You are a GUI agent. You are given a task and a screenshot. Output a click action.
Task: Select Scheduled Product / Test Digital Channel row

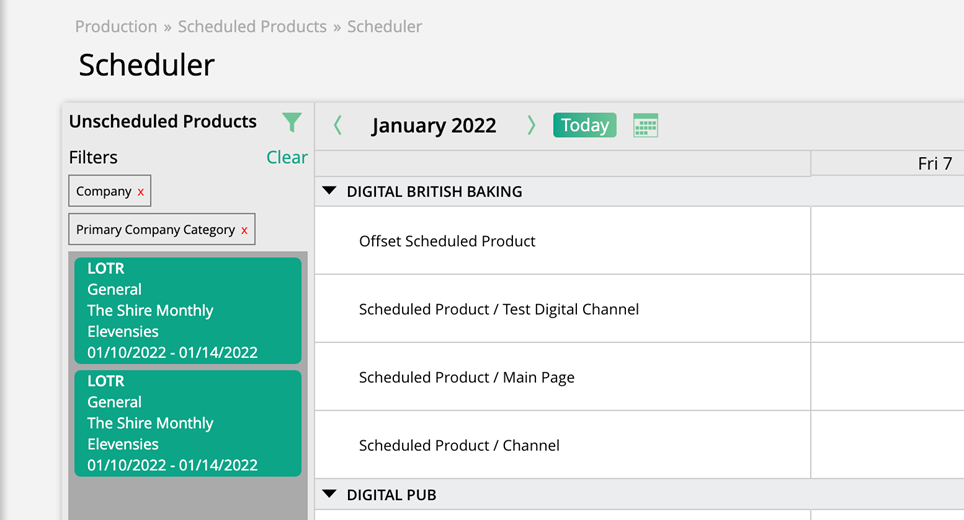coord(498,309)
